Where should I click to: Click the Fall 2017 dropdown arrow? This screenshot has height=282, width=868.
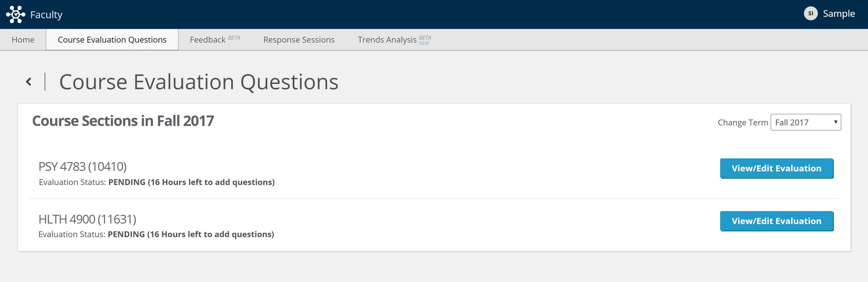pyautogui.click(x=835, y=122)
